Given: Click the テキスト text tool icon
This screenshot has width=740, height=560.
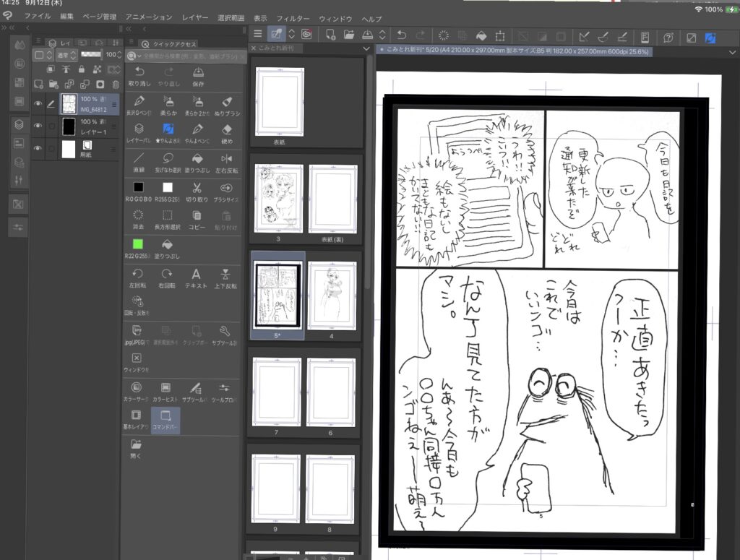Looking at the screenshot, I should 196,275.
